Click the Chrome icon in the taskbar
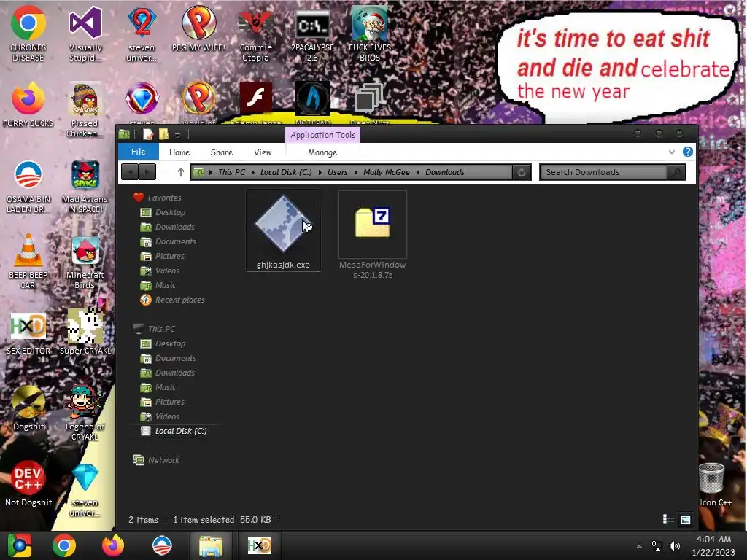Viewport: 747px width, 560px height. coord(64,545)
